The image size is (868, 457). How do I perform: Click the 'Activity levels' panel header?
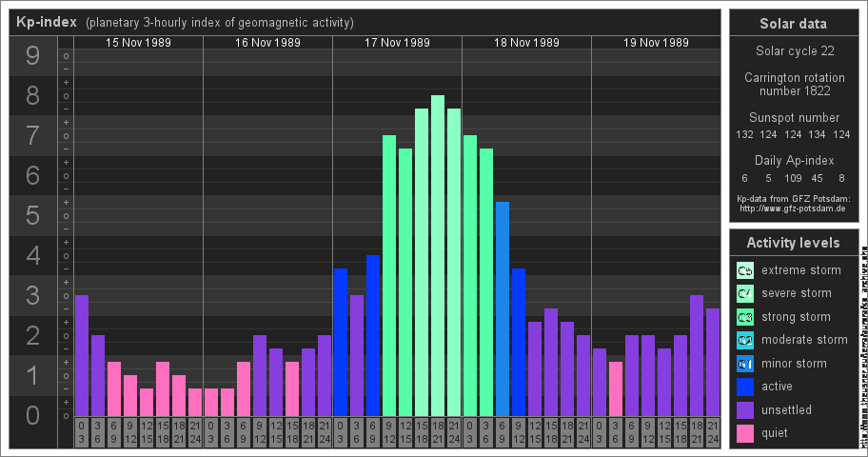click(x=793, y=243)
